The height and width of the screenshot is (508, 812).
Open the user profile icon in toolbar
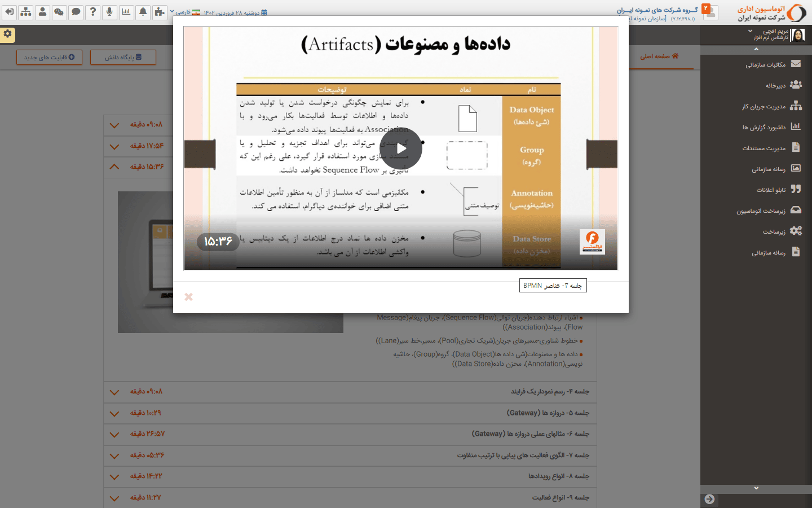[x=42, y=12]
